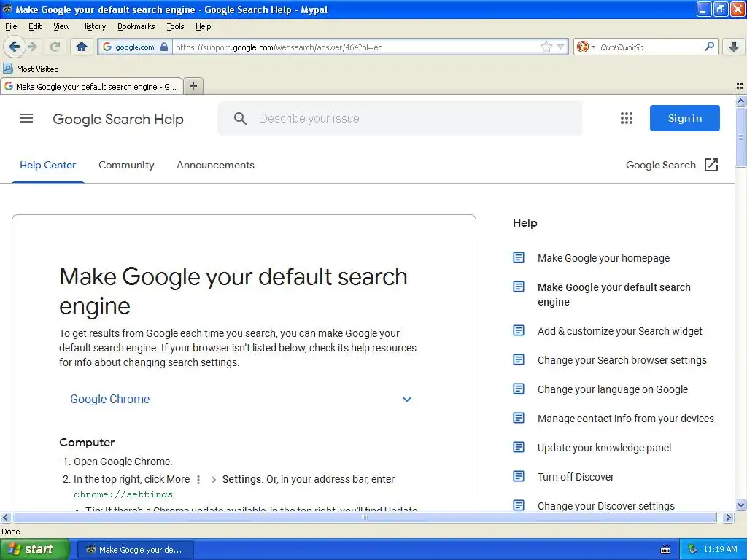Click the horizontal scrollbar left arrow
The width and height of the screenshot is (747, 560).
[5, 517]
